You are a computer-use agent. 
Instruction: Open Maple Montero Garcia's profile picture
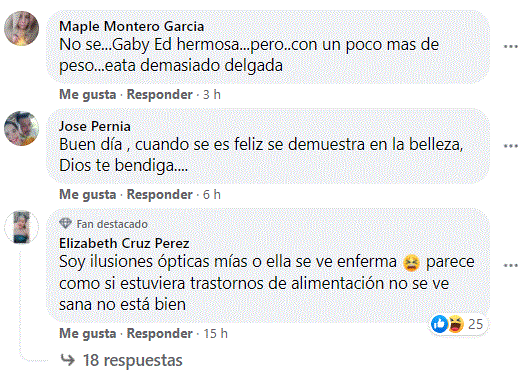21,29
